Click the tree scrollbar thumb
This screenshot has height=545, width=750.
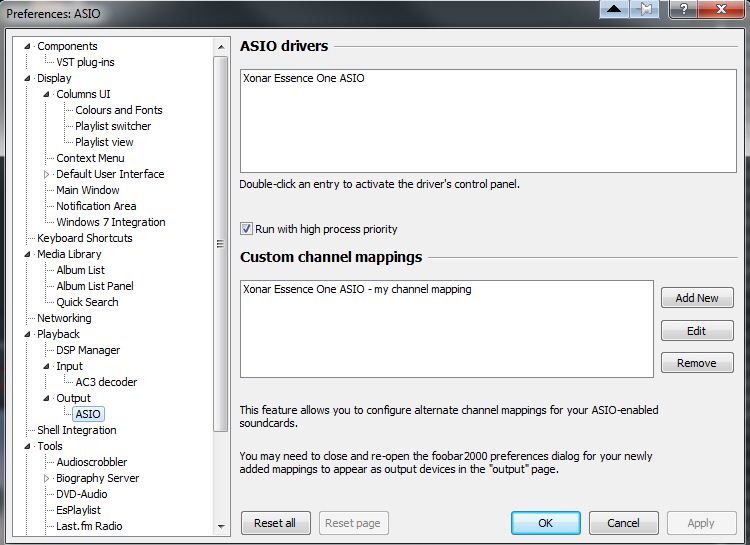[221, 244]
